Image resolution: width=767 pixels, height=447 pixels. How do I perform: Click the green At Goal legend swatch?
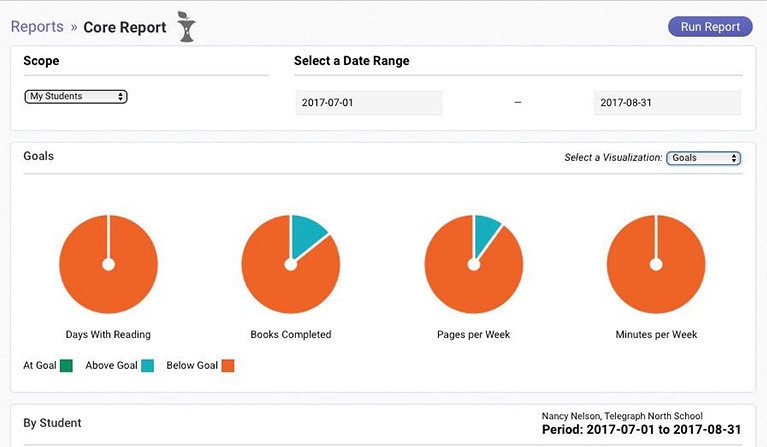[x=67, y=366]
